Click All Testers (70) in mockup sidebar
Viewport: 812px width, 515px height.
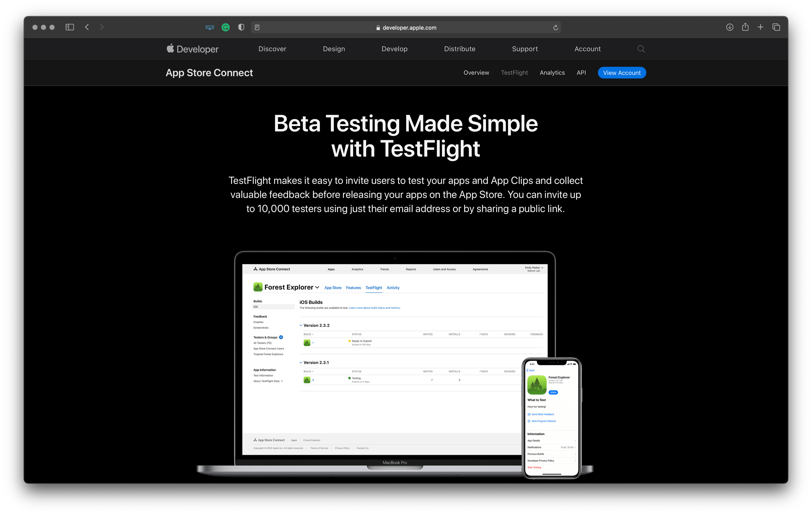point(262,343)
